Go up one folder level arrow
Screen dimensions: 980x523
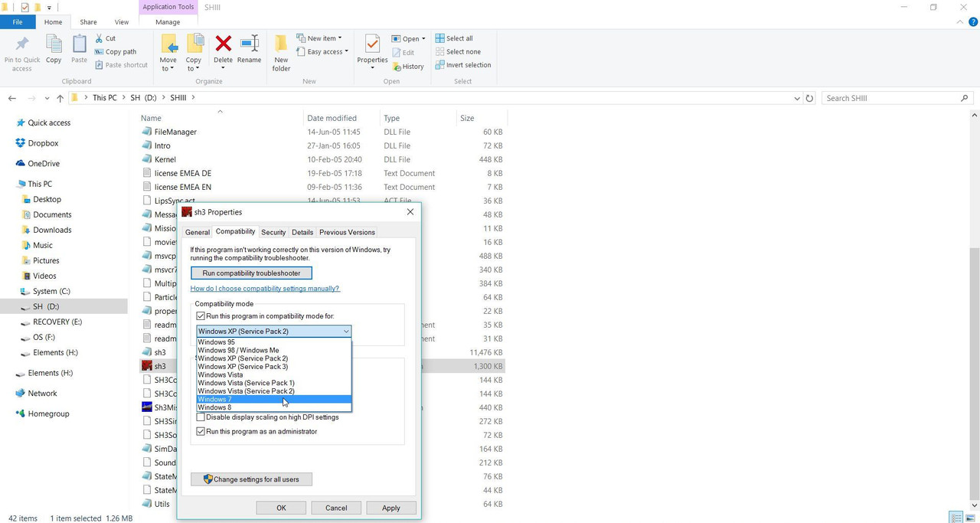point(60,98)
